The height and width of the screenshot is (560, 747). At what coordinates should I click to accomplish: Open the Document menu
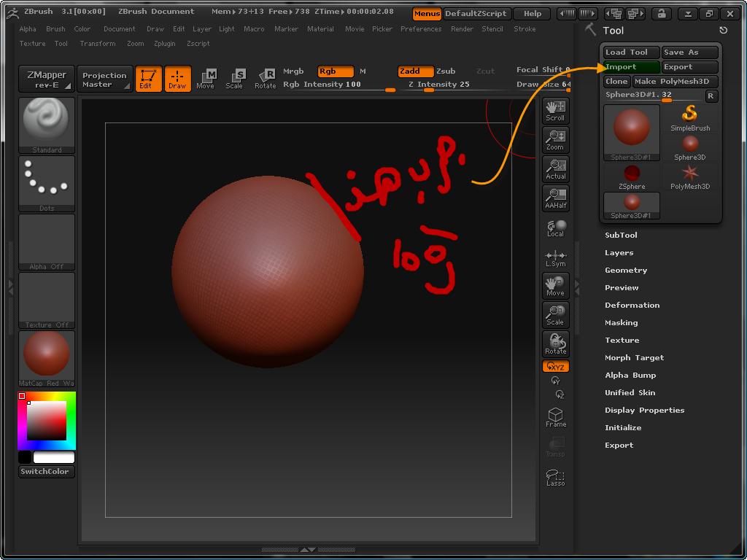tap(120, 29)
